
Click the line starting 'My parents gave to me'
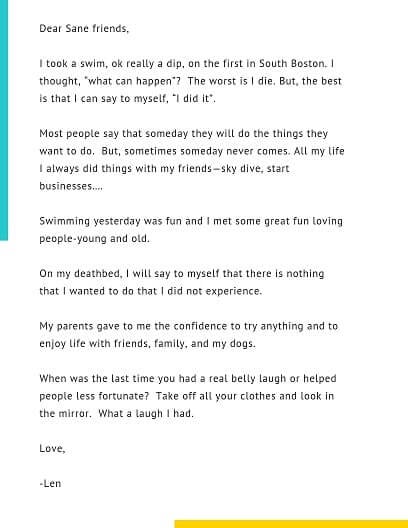pos(189,326)
